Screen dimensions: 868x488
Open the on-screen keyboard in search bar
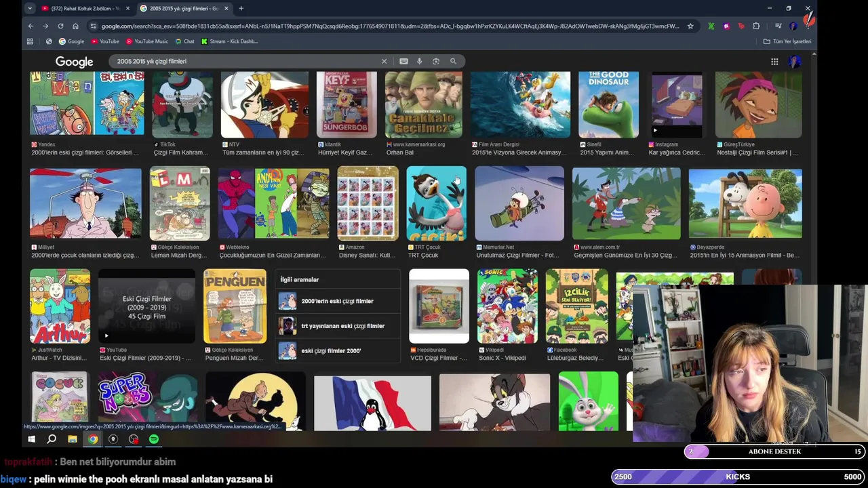403,61
